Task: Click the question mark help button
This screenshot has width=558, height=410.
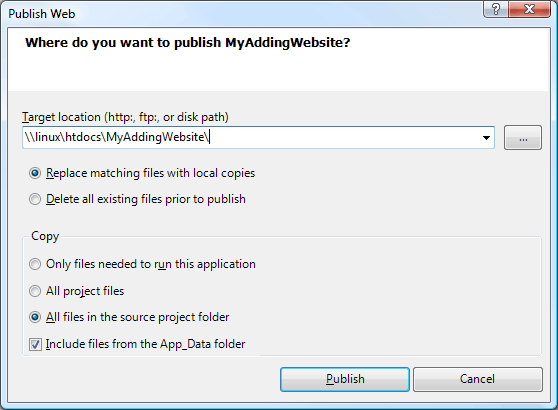Action: [x=496, y=9]
